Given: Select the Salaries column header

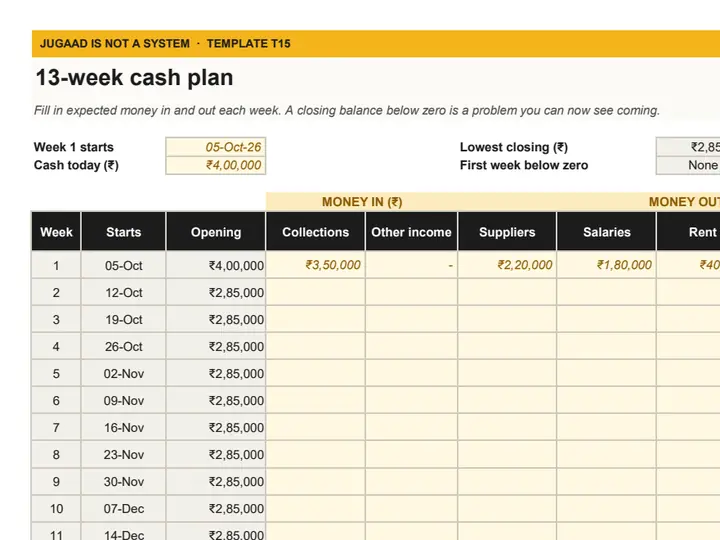Looking at the screenshot, I should click(607, 231).
